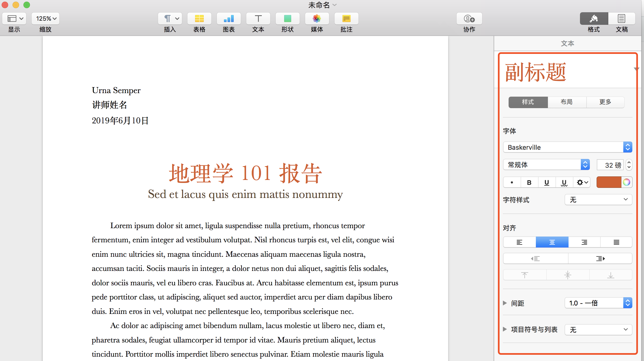This screenshot has height=361, width=644.
Task: Open the 常规体 typeface dropdown
Action: click(546, 165)
